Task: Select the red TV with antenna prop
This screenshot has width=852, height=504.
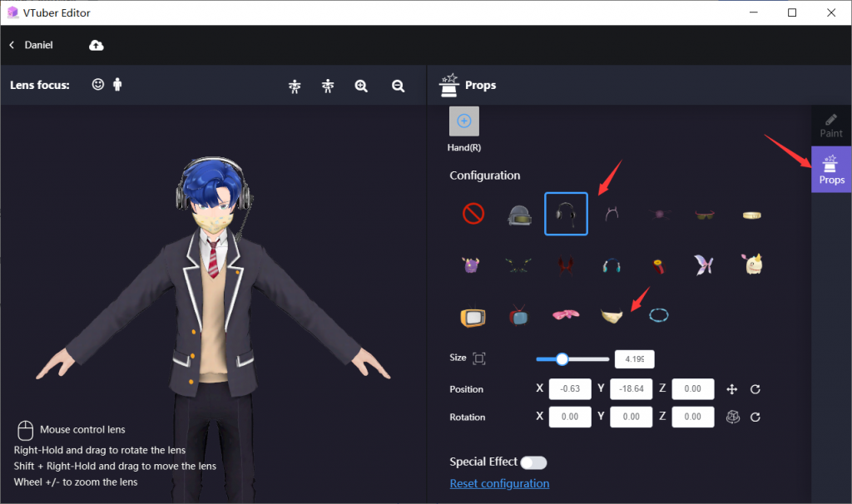Action: pos(518,315)
